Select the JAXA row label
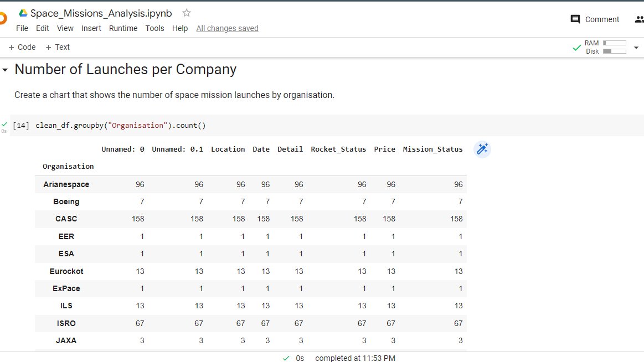 point(66,340)
